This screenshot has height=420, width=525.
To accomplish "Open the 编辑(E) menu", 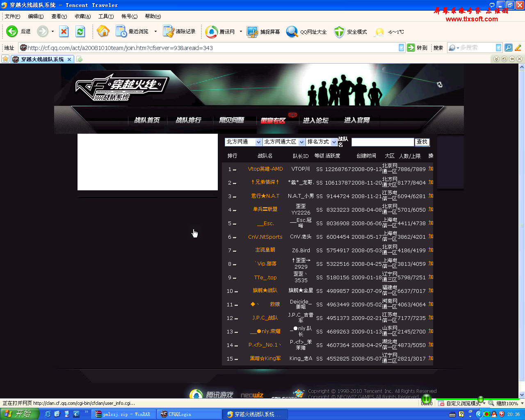I will [x=36, y=16].
